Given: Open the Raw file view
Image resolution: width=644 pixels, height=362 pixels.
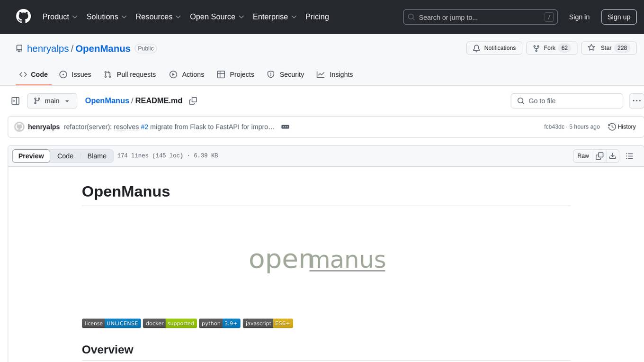Looking at the screenshot, I should coord(583,156).
